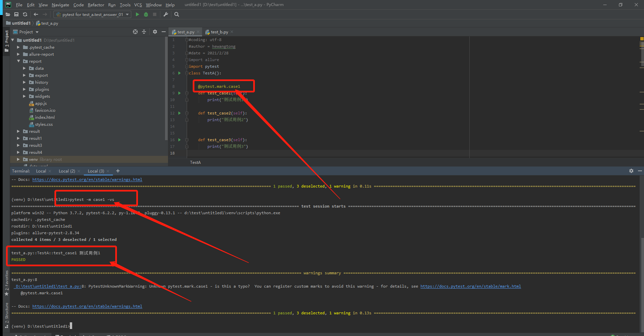
Task: Select app.js in the project tree
Action: tap(41, 103)
